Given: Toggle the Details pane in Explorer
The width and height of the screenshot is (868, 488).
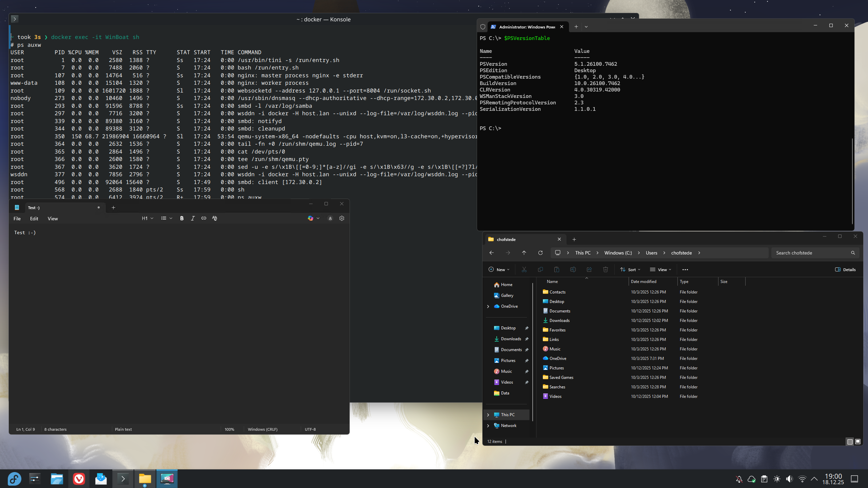Looking at the screenshot, I should coord(845,270).
